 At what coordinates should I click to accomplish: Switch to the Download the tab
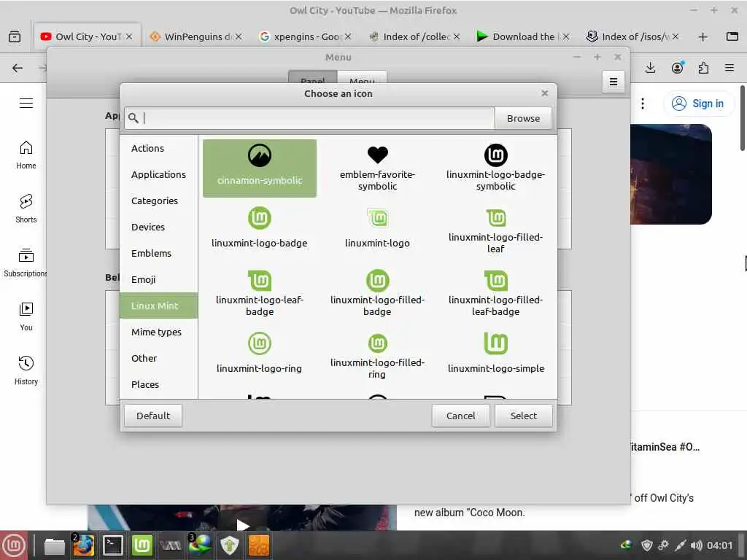(524, 36)
